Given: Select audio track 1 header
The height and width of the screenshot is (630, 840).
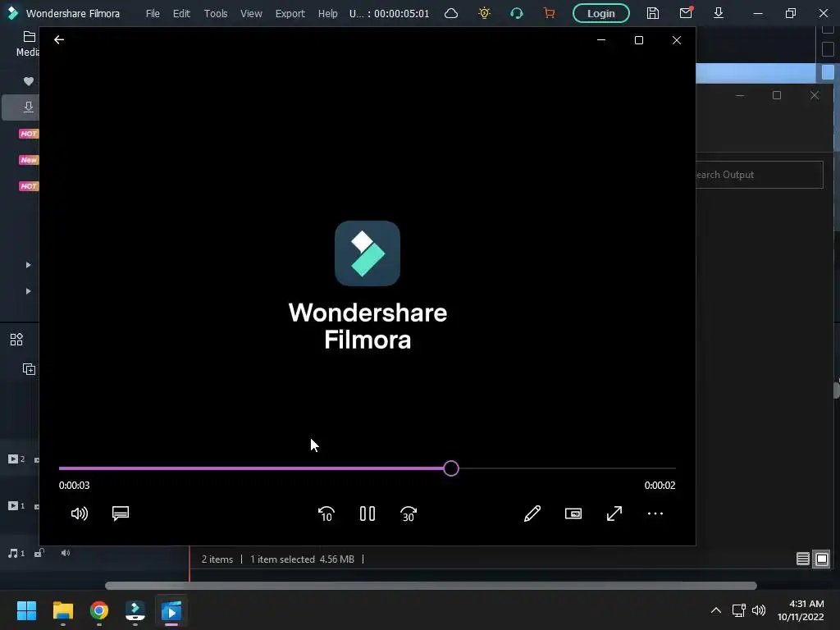Looking at the screenshot, I should click(16, 554).
